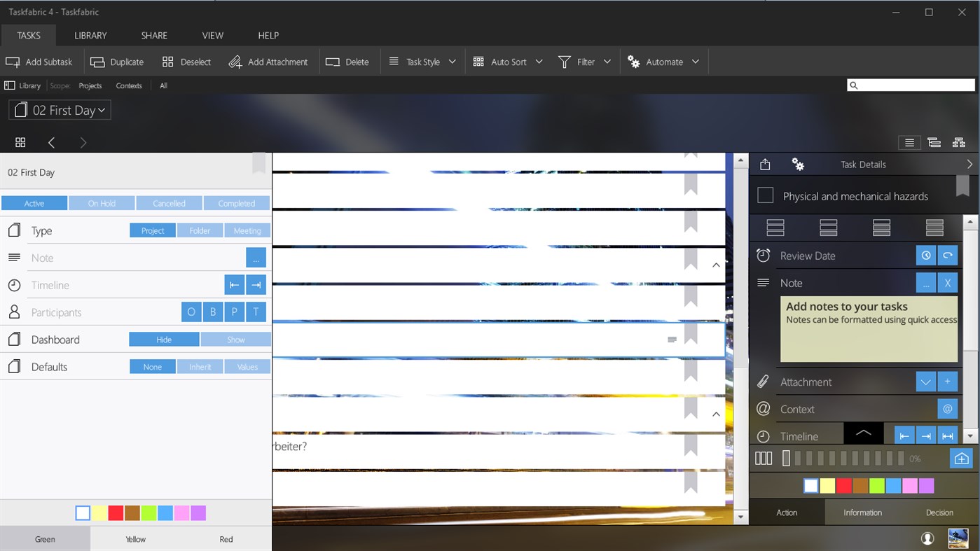Viewport: 980px width, 551px height.
Task: Click the Automate gears icon in Task Details
Action: click(798, 164)
